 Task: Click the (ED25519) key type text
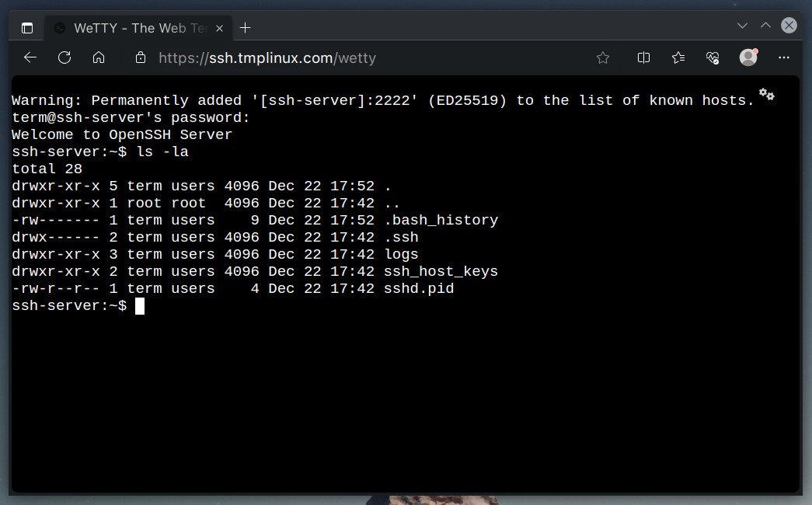point(467,100)
